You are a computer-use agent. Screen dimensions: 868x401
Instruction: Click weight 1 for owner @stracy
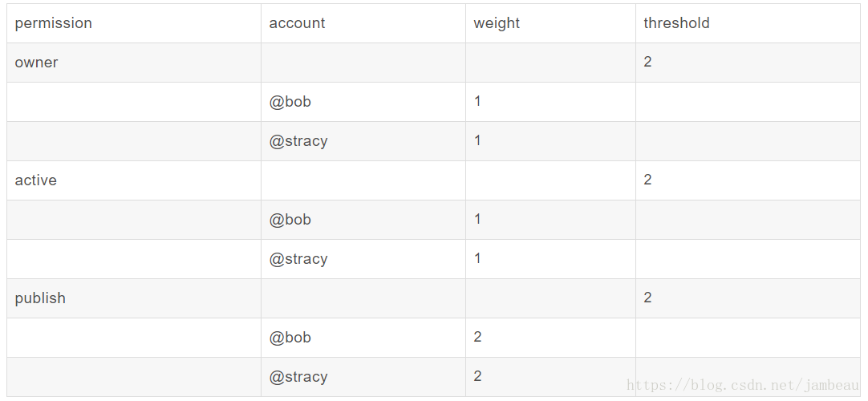(x=477, y=140)
